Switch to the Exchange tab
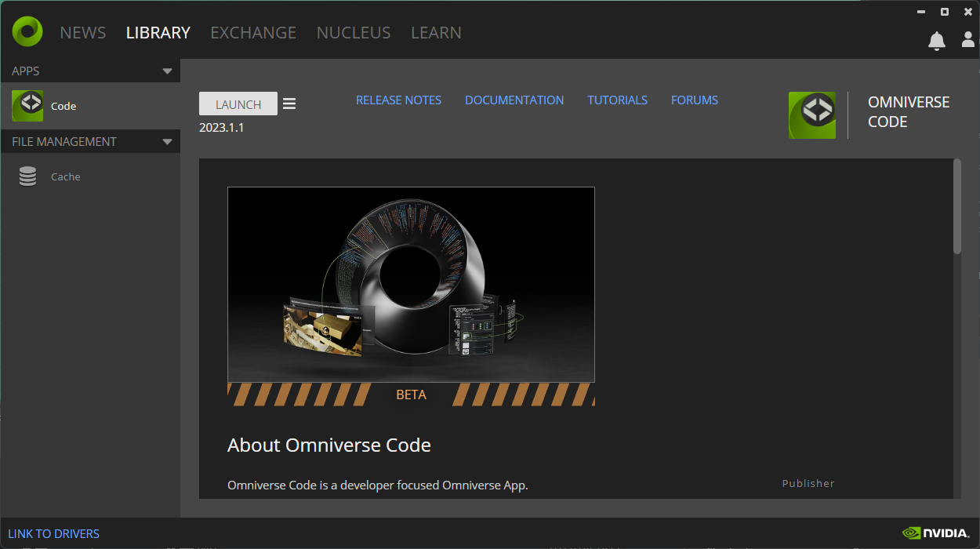This screenshot has width=980, height=549. pyautogui.click(x=253, y=33)
